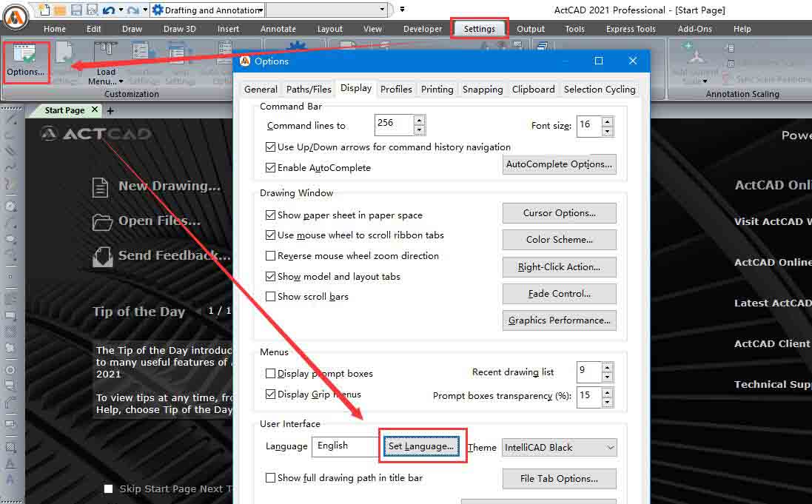Toggle Show scroll bars checkbox
This screenshot has height=504, width=812.
[x=271, y=297]
